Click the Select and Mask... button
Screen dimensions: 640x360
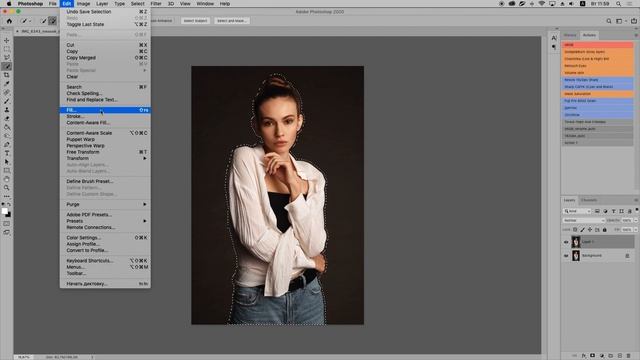click(x=231, y=21)
